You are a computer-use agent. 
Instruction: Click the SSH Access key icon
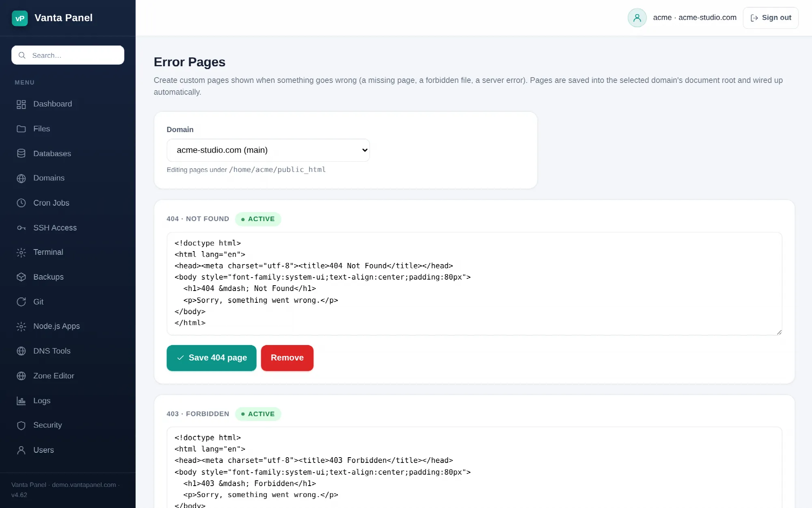coord(21,228)
